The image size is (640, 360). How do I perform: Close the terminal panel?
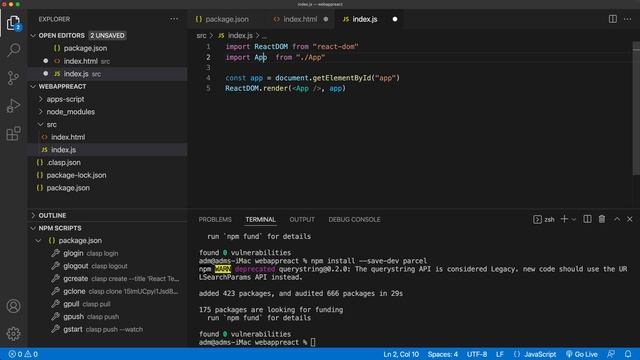tap(629, 219)
